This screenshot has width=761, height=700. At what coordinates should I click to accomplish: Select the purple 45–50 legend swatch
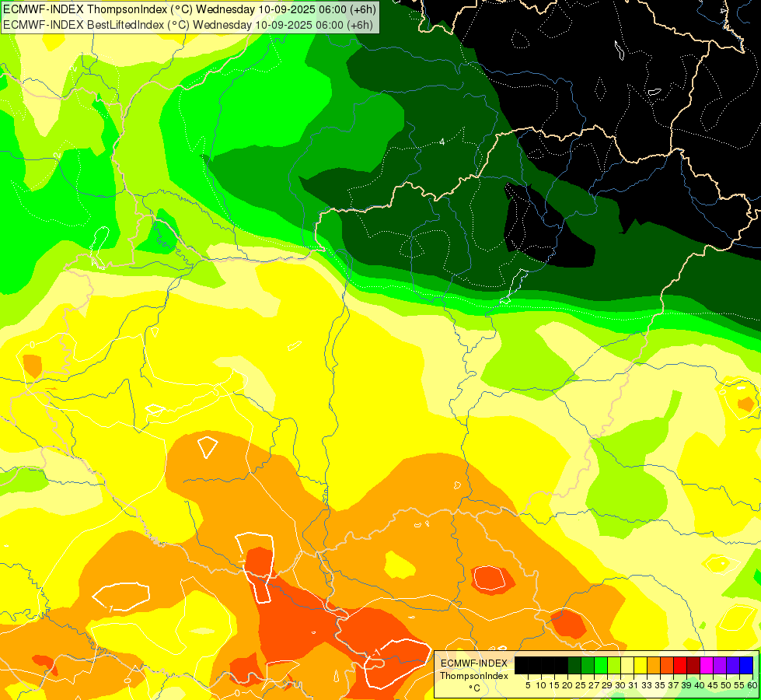(x=720, y=665)
